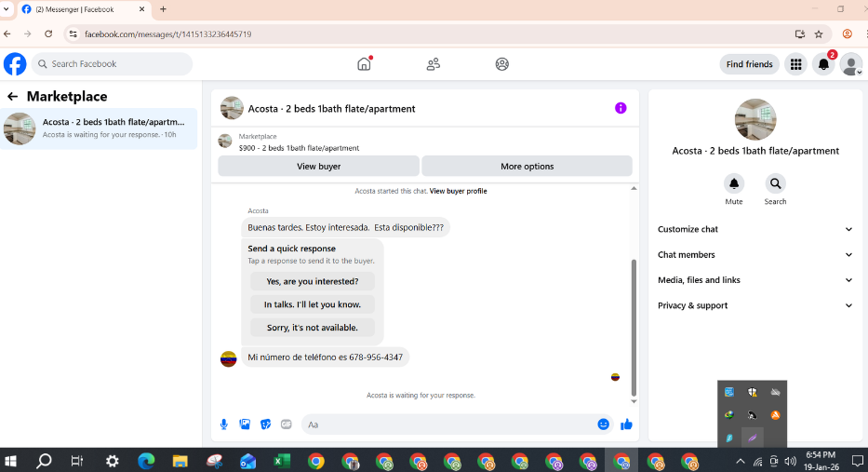Send a thumbs-up like
Image resolution: width=868 pixels, height=472 pixels.
627,425
